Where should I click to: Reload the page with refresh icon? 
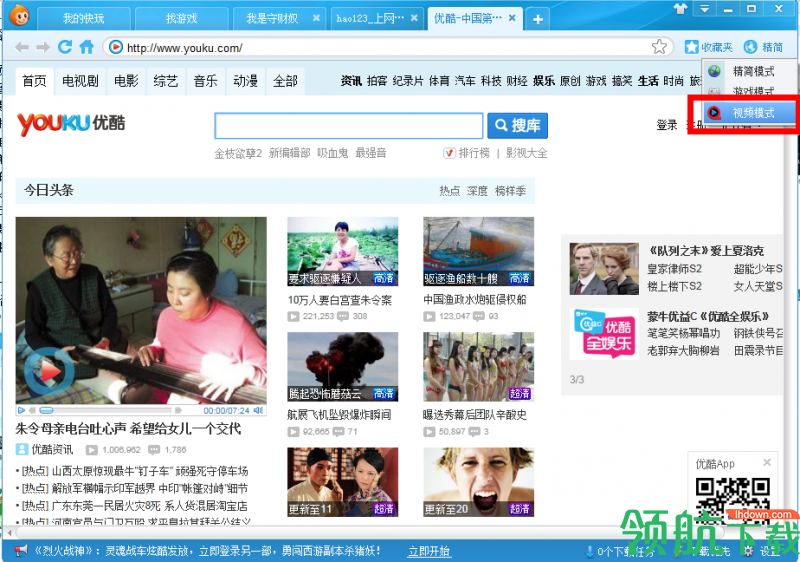65,47
